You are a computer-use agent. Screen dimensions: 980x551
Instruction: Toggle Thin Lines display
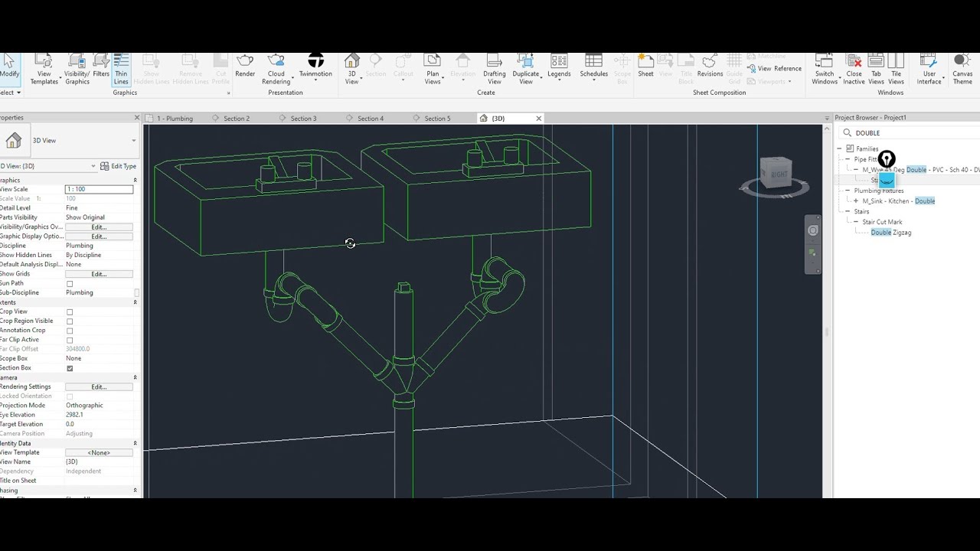[121, 68]
